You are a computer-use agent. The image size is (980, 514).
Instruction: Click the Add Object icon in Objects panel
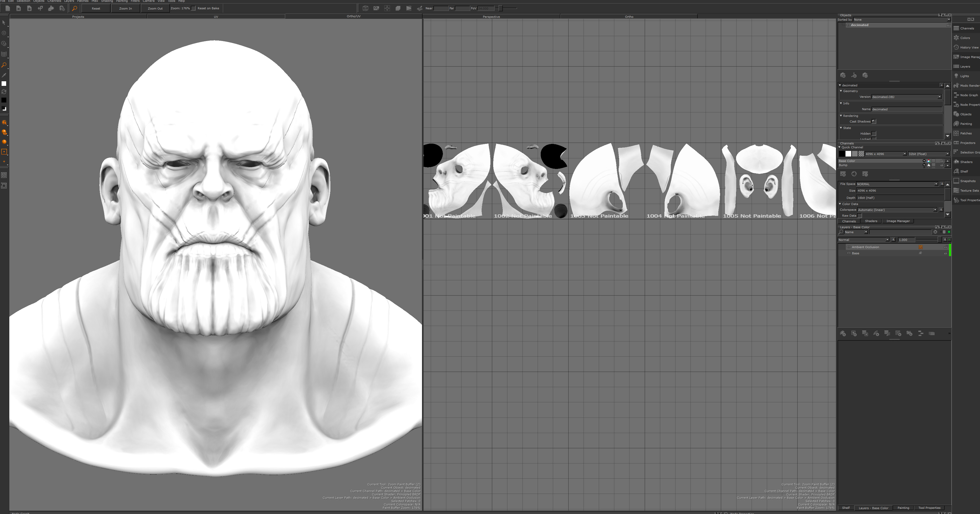tap(843, 75)
